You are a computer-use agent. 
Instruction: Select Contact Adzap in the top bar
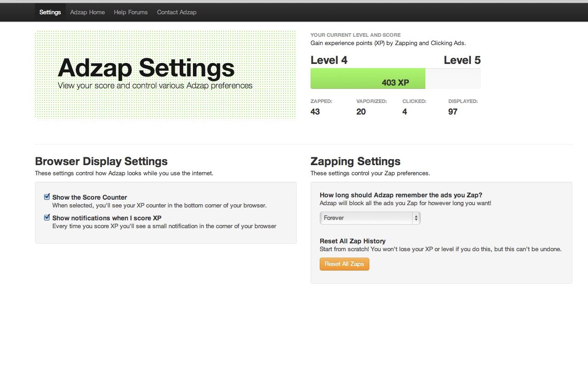[x=177, y=12]
